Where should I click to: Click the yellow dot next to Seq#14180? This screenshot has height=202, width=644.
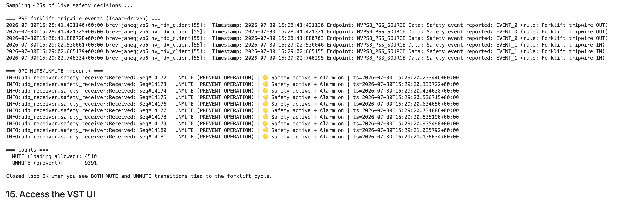[x=266, y=130]
